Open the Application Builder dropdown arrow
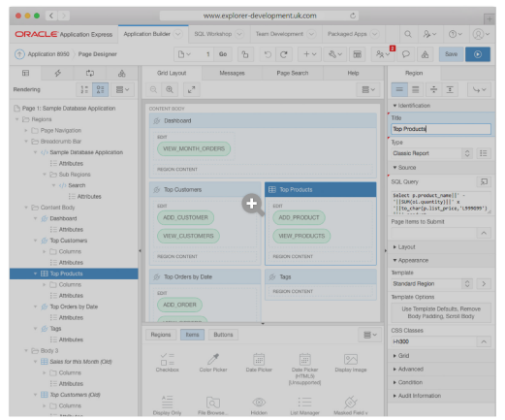The height and width of the screenshot is (420, 505). click(x=178, y=34)
